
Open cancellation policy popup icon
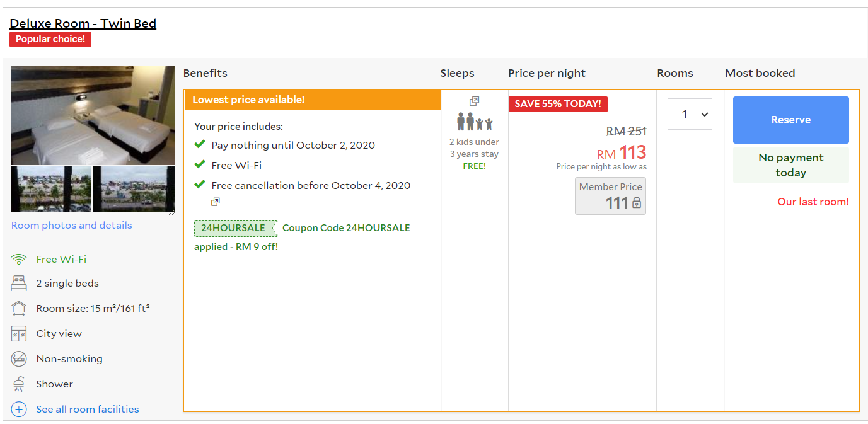coord(216,202)
